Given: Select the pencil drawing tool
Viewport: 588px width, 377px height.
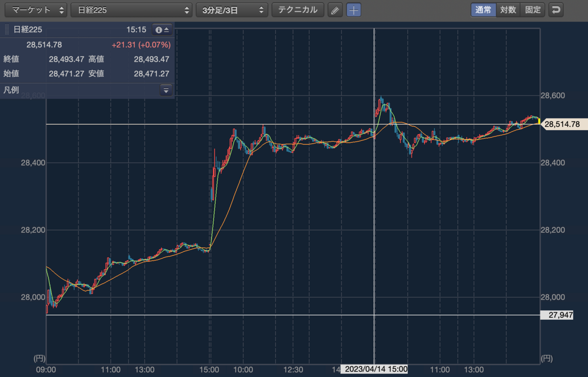Looking at the screenshot, I should (335, 10).
